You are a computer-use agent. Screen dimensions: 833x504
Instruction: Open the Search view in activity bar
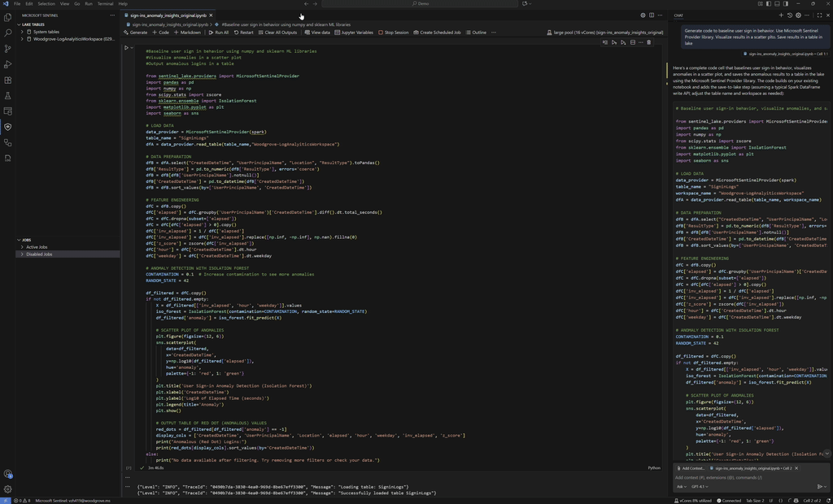(x=7, y=33)
